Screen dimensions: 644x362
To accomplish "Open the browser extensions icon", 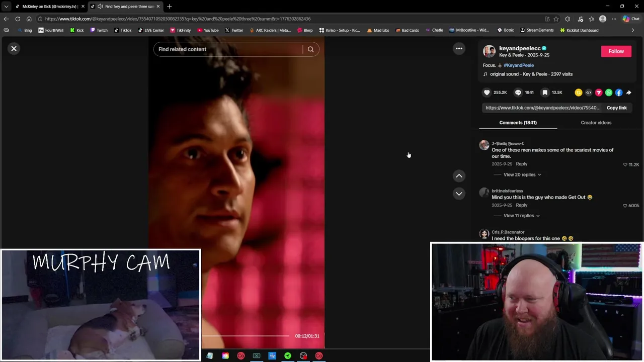I will click(x=568, y=19).
